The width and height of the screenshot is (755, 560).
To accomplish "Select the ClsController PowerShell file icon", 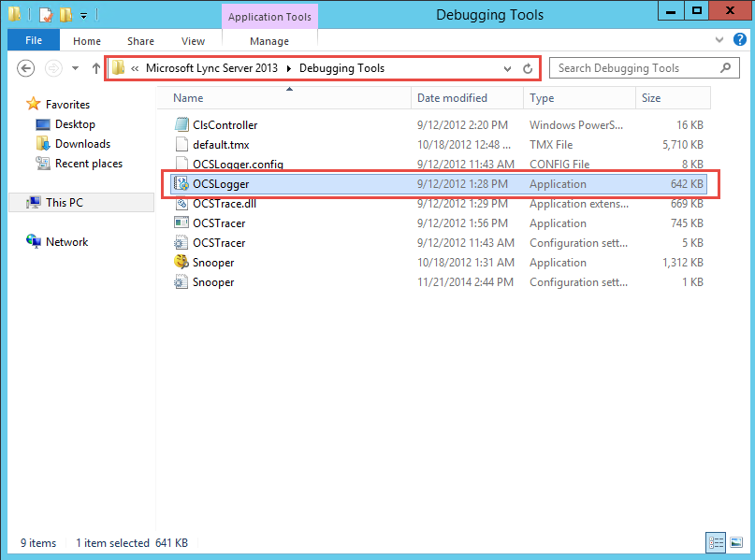I will [x=181, y=124].
